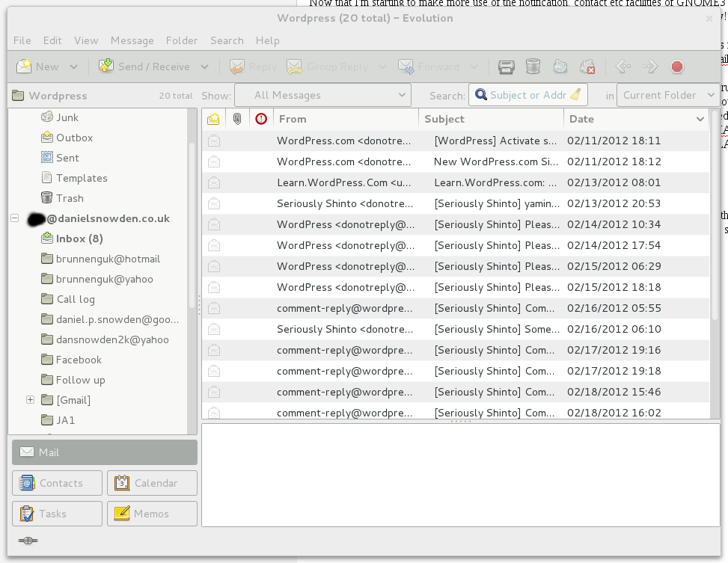Print the selected message
The image size is (728, 563).
(x=506, y=67)
